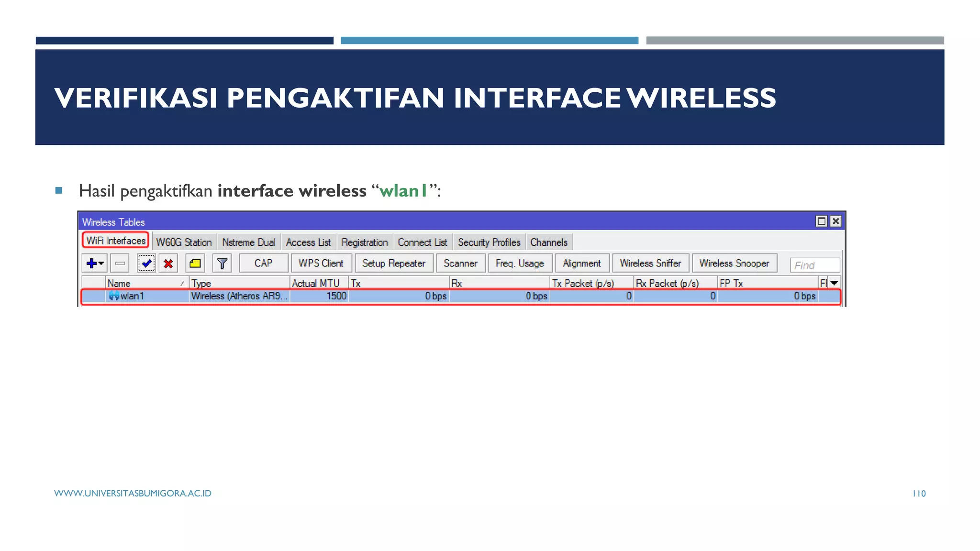Click the Rx column header
Image resolution: width=980 pixels, height=551 pixels.
499,283
